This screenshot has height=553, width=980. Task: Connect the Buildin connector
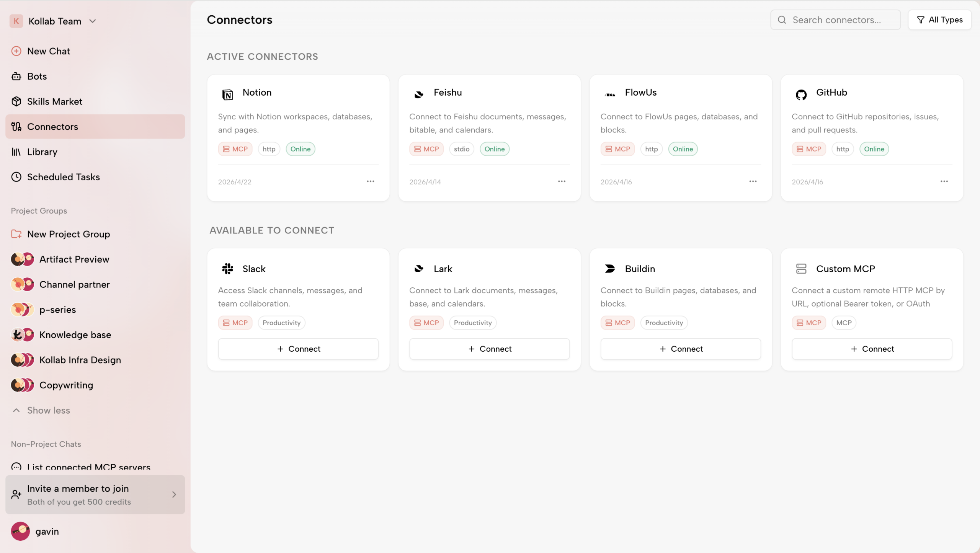681,349
